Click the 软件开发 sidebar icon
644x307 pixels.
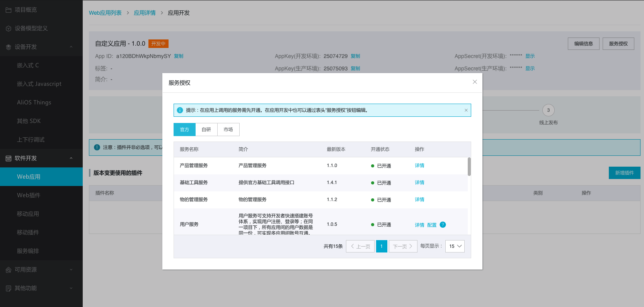pyautogui.click(x=9, y=158)
